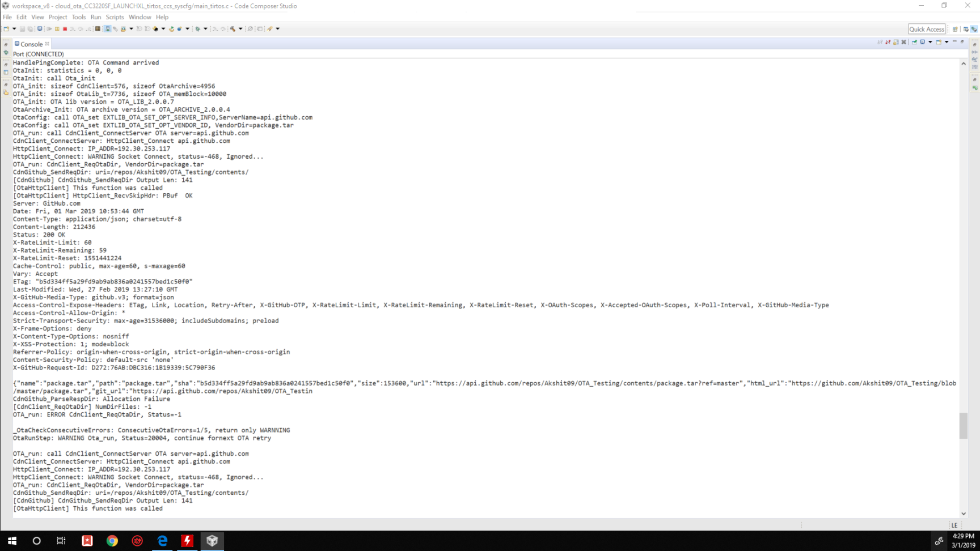Click the "Port (CONNECTED)" console label
Image resolution: width=980 pixels, height=551 pixels.
tap(39, 54)
